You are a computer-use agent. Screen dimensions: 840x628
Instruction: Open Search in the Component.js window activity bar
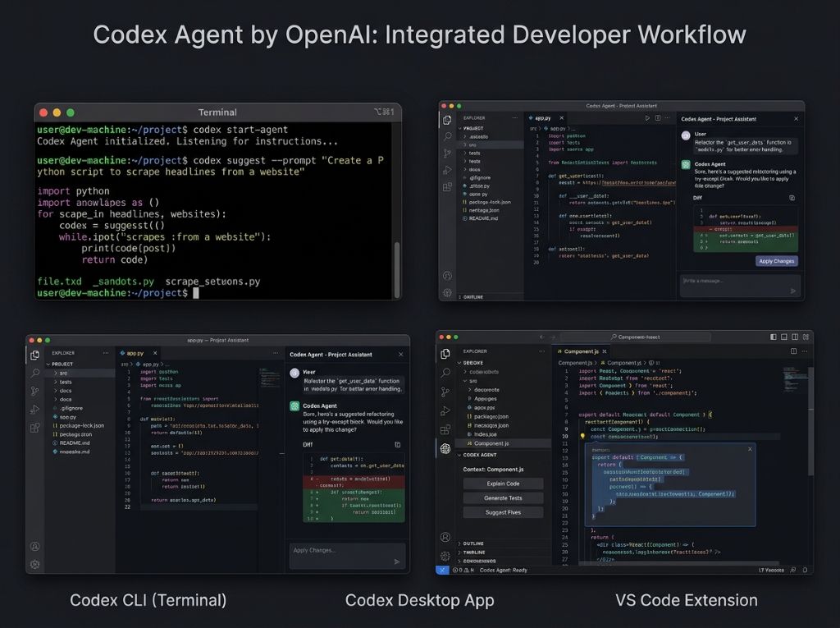pos(445,373)
